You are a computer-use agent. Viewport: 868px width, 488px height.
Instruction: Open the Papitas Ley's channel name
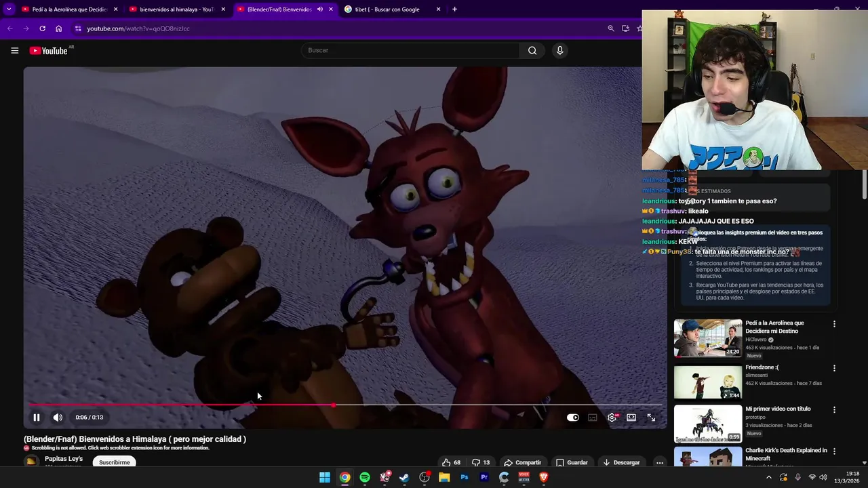click(x=64, y=459)
